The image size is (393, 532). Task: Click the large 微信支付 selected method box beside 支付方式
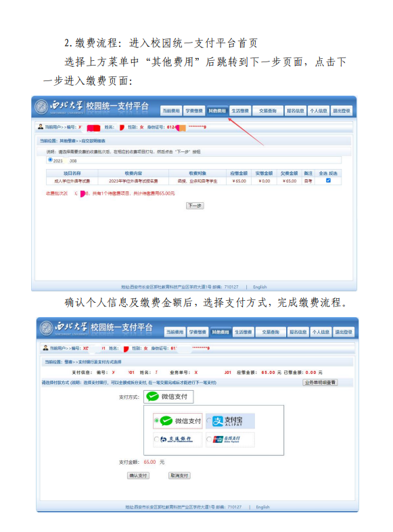click(168, 397)
